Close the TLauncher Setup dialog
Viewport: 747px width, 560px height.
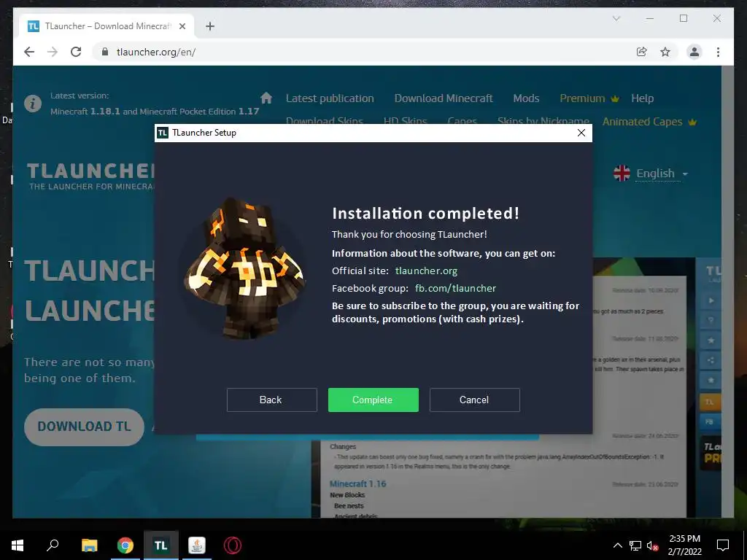(x=581, y=133)
